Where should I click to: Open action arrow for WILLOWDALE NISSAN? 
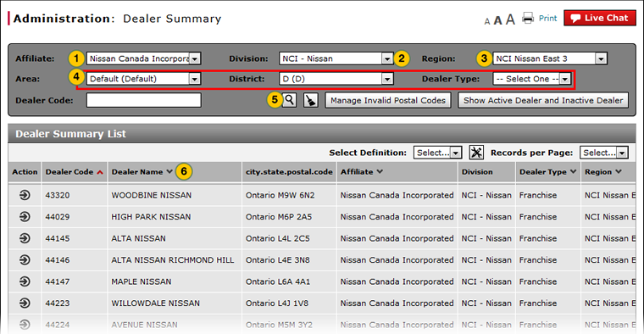pyautogui.click(x=25, y=303)
